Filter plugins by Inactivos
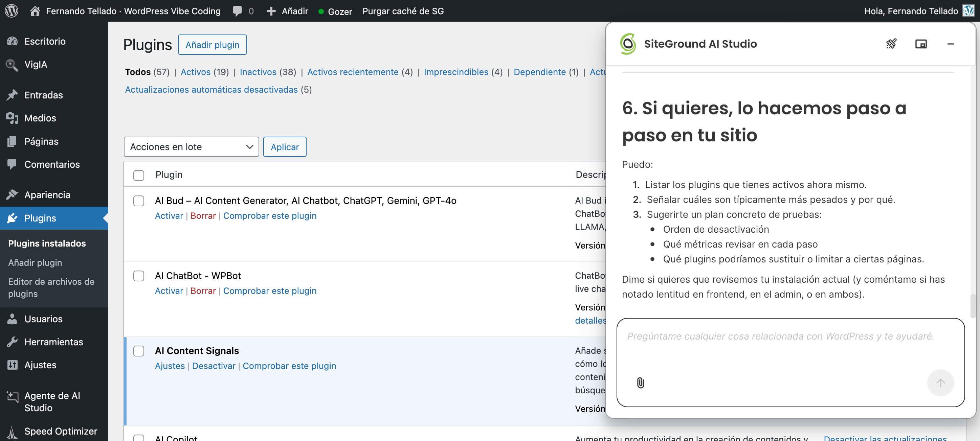Viewport: 980px width, 441px height. [258, 72]
